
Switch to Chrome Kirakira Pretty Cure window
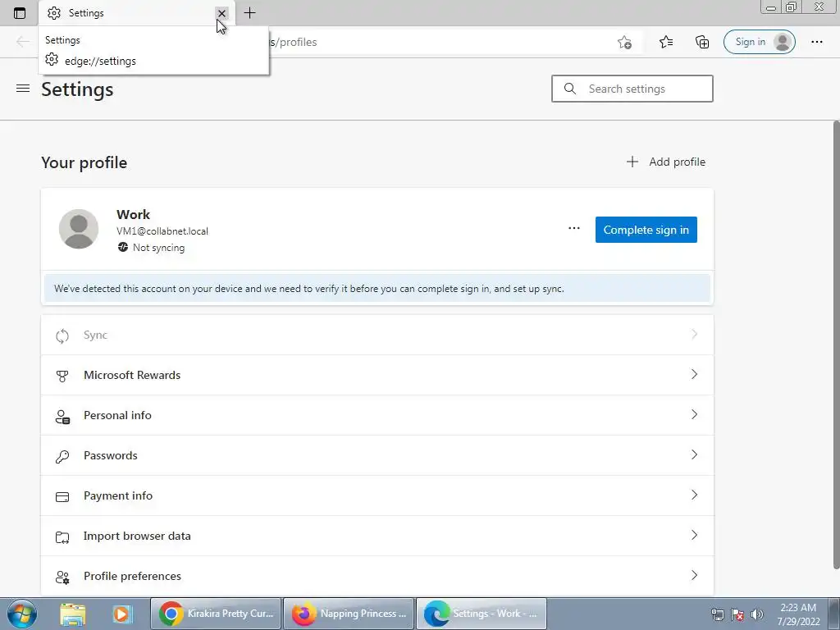click(x=216, y=614)
